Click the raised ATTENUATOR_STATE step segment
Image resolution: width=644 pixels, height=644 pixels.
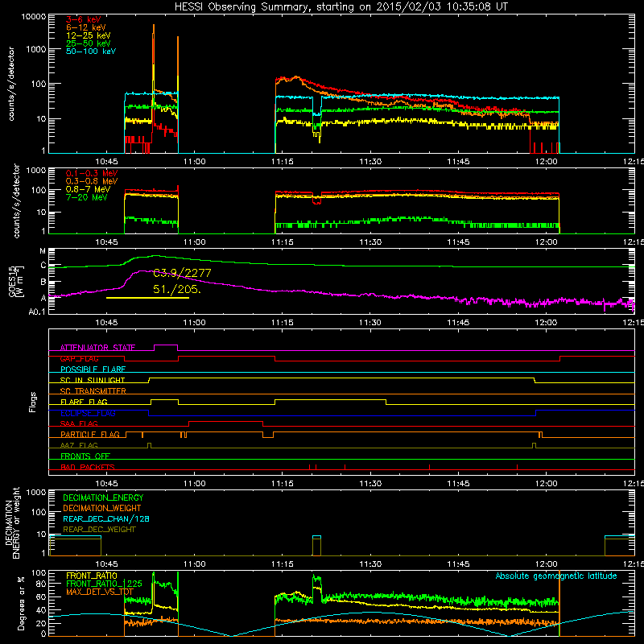point(166,345)
